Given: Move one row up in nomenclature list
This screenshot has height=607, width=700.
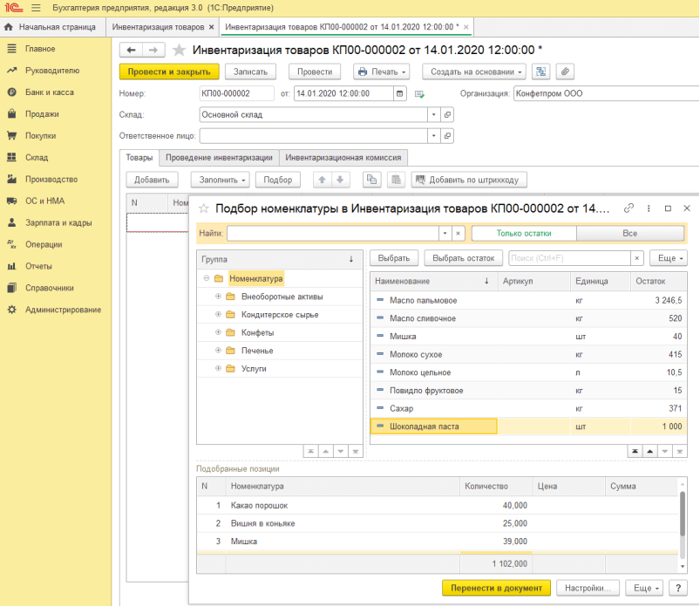Looking at the screenshot, I should click(649, 451).
